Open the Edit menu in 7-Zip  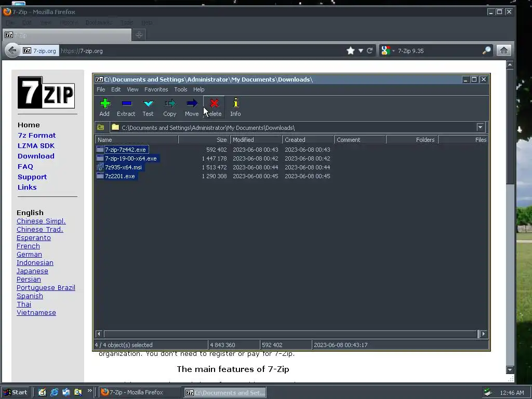[116, 89]
